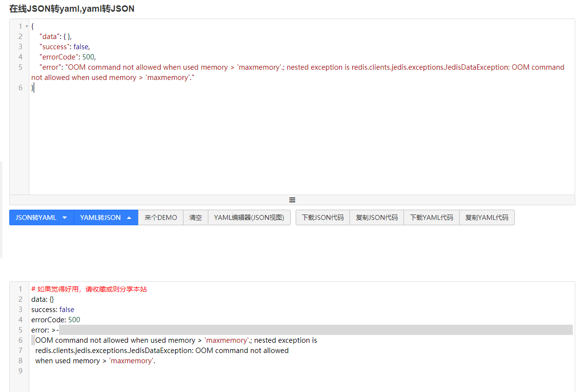The image size is (585, 392).
Task: Open YAML编辑器(JSON视图)
Action: coord(249,217)
